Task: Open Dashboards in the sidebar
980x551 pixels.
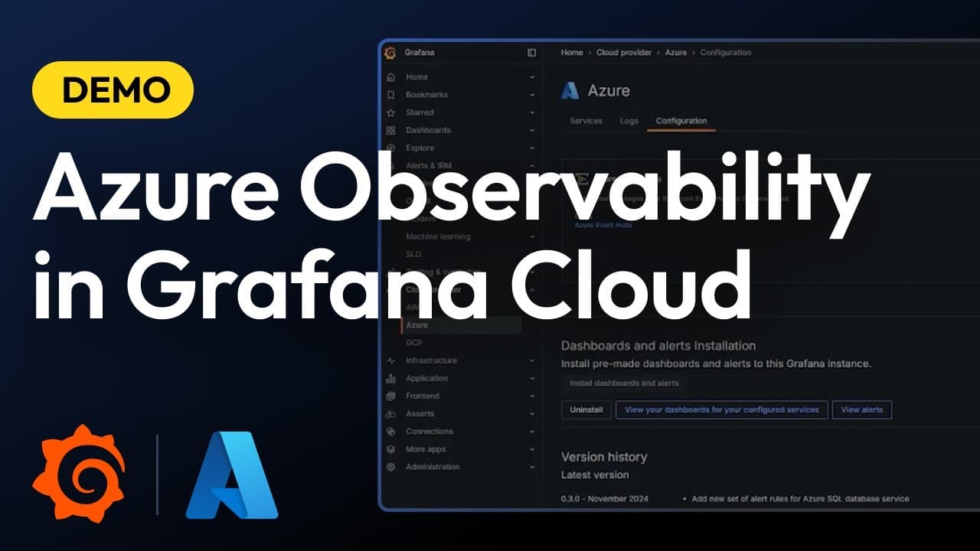Action: 428,130
